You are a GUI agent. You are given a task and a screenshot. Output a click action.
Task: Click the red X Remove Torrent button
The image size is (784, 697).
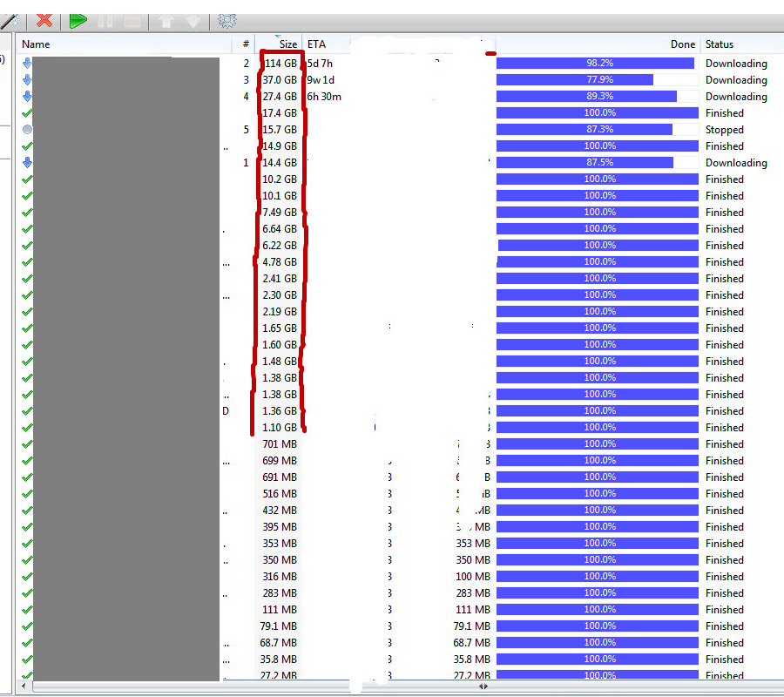pos(44,21)
